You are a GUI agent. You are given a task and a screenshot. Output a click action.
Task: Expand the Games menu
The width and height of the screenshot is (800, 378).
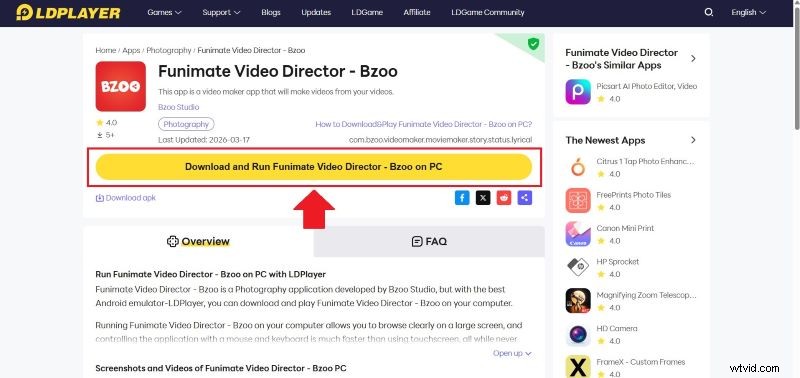(164, 12)
